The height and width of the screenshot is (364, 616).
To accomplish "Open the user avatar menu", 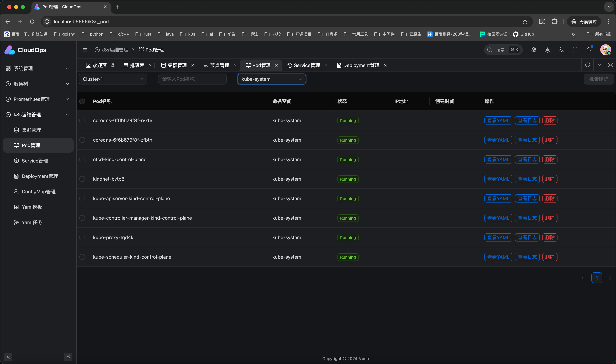I will pyautogui.click(x=606, y=50).
